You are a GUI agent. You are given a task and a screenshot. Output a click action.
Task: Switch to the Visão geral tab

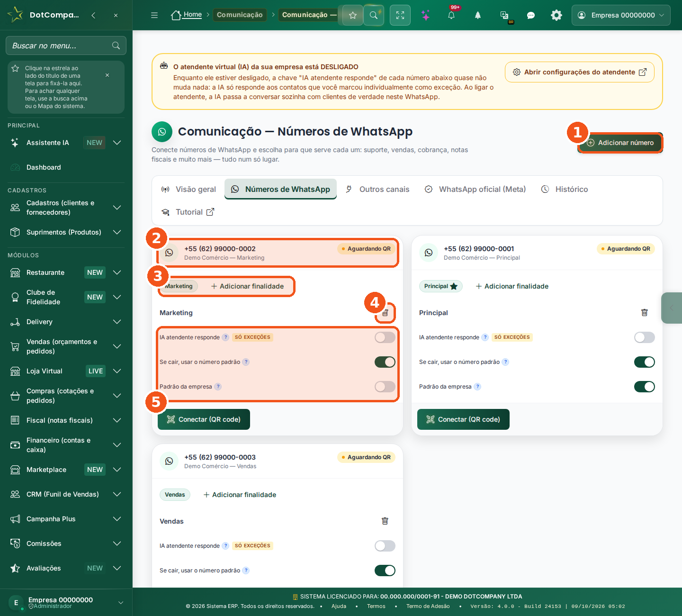click(x=188, y=190)
